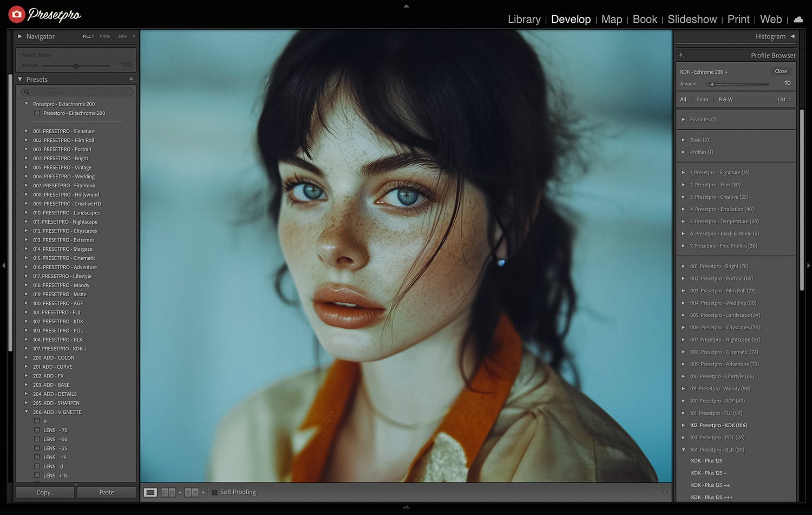Apply the LENS -50 vignette preset
The height and width of the screenshot is (515, 812).
(x=55, y=439)
